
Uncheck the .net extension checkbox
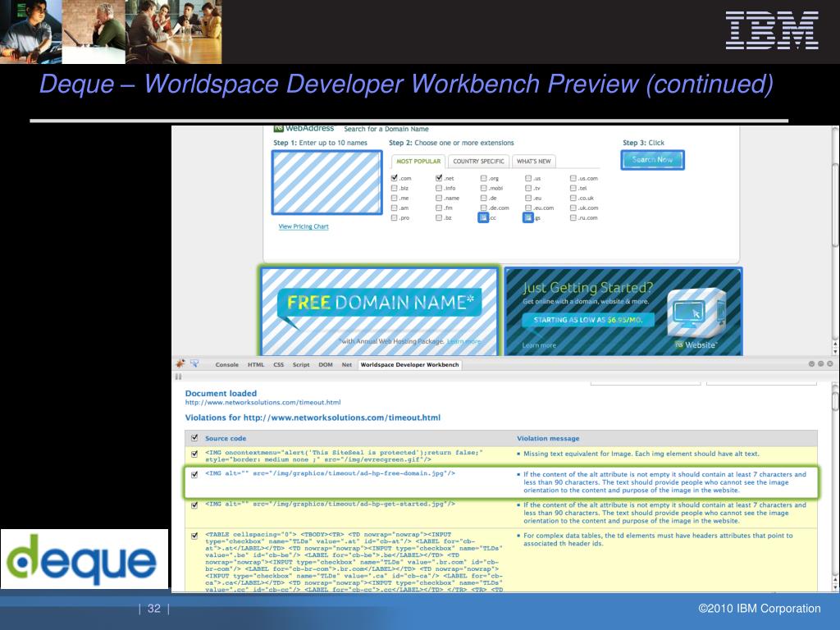(x=439, y=178)
